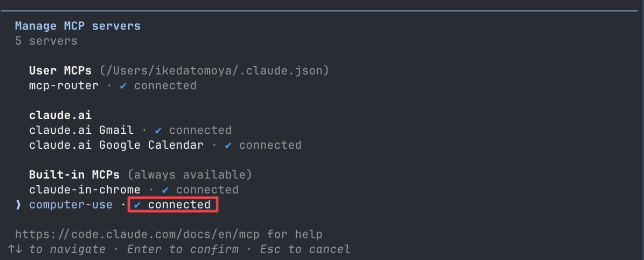Click the Manage MCP servers heading

click(78, 26)
